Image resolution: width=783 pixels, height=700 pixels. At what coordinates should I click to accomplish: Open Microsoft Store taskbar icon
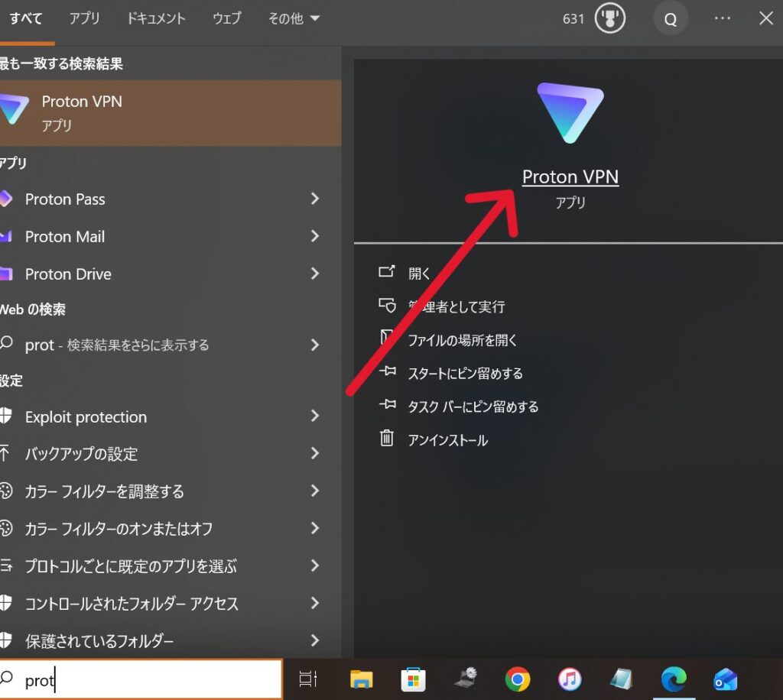[413, 679]
